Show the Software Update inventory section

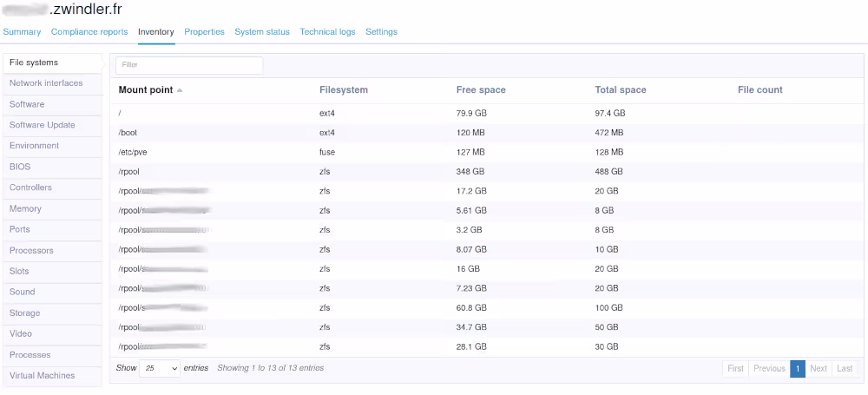[43, 125]
